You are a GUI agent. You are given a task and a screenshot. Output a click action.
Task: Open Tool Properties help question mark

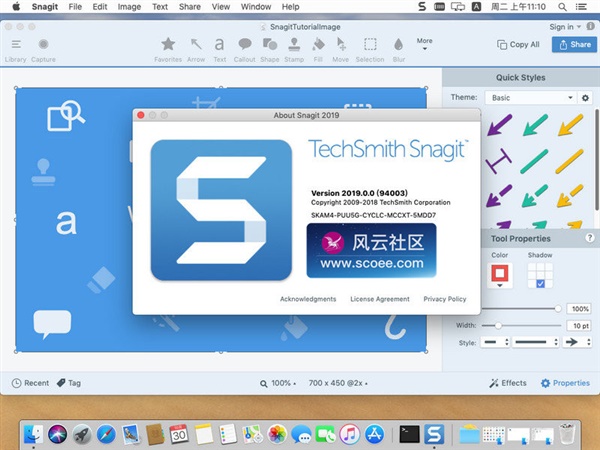590,238
